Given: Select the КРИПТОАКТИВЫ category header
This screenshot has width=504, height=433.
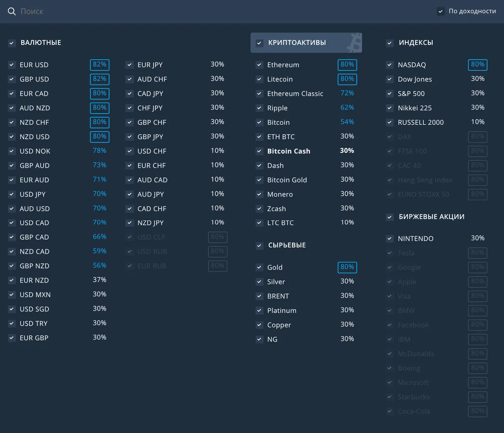Looking at the screenshot, I should click(x=297, y=43).
